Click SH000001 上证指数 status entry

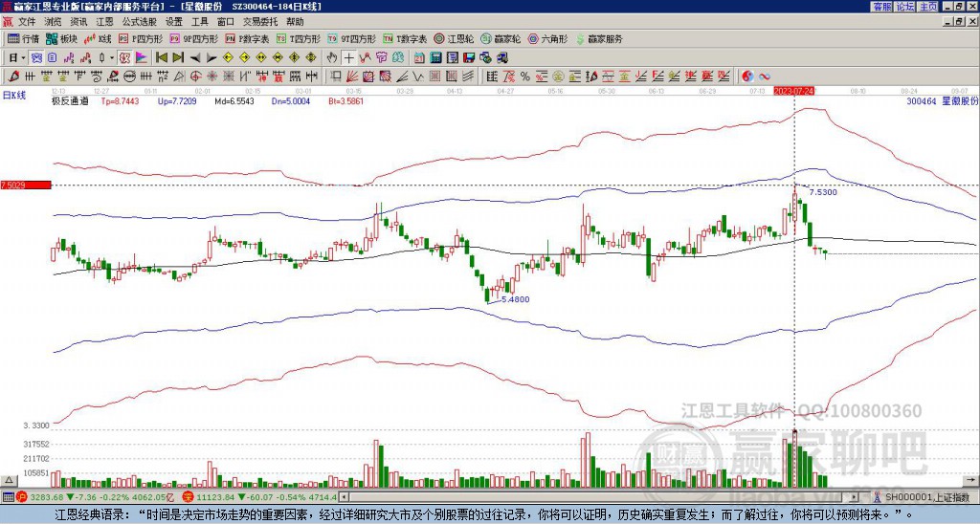point(922,497)
